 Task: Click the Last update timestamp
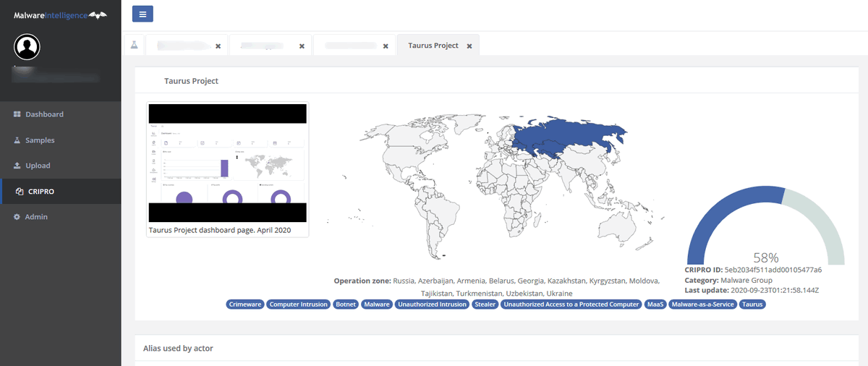tap(774, 290)
